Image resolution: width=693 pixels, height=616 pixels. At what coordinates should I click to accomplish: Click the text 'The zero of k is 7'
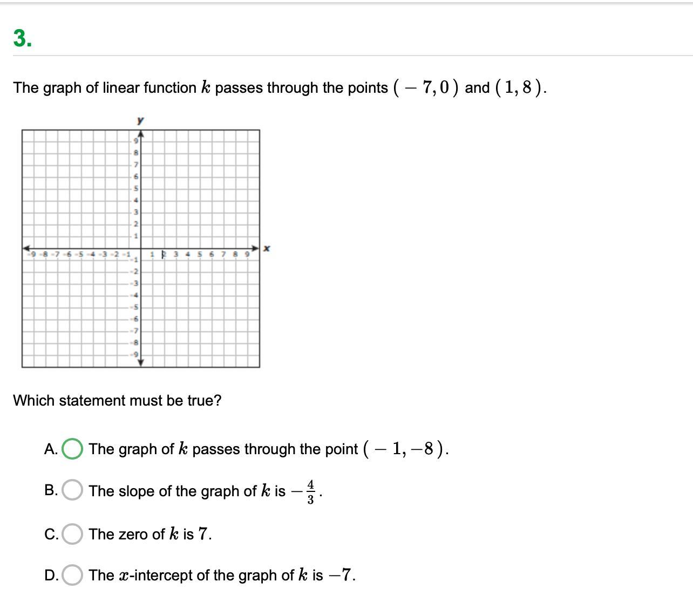tap(150, 534)
